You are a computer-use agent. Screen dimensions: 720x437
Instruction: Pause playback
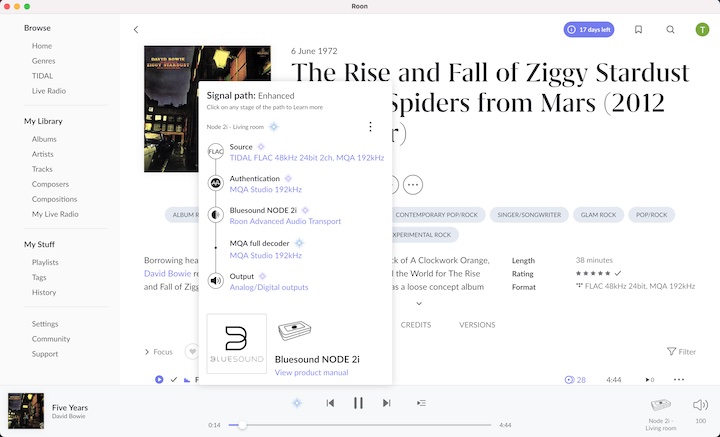[358, 403]
